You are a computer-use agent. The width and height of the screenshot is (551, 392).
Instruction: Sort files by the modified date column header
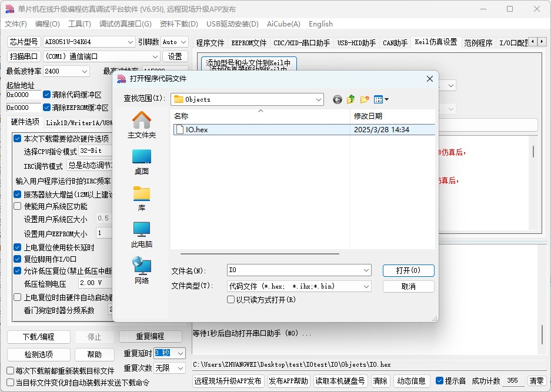pyautogui.click(x=392, y=116)
